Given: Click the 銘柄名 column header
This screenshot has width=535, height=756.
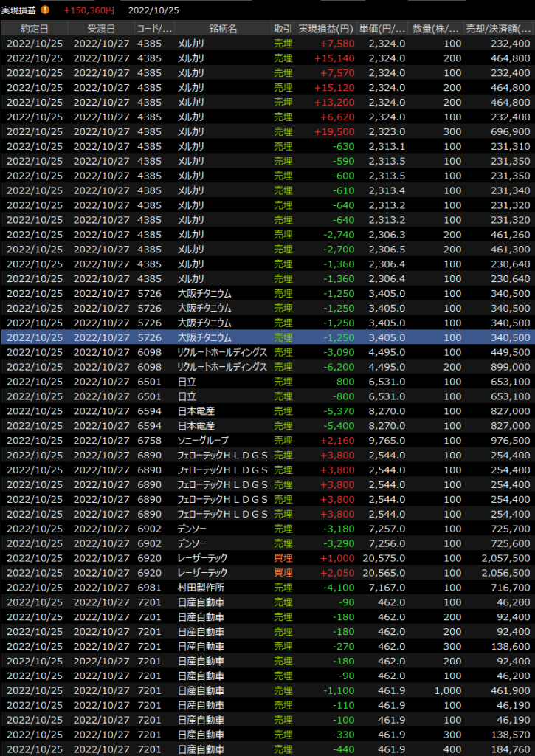Looking at the screenshot, I should pos(222,28).
